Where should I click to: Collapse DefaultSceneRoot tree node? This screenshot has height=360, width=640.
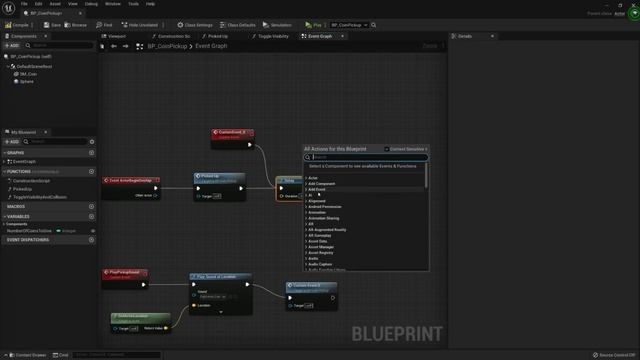[8, 66]
